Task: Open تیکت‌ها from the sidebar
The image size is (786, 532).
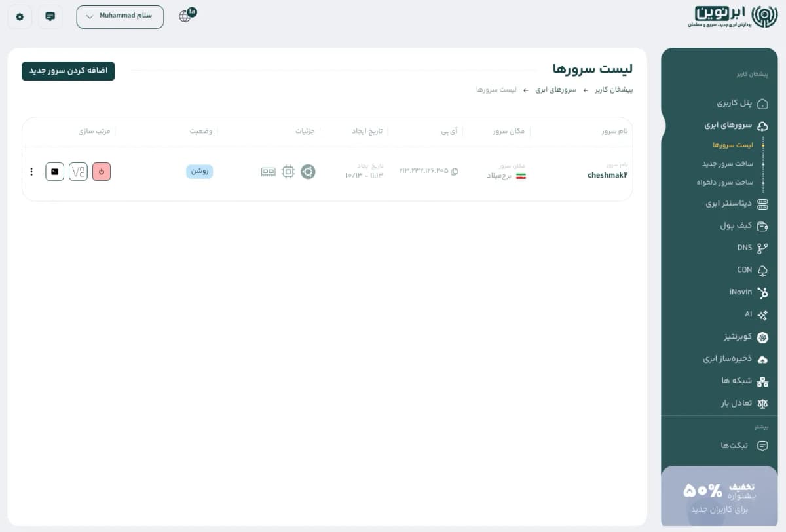Action: click(x=734, y=446)
